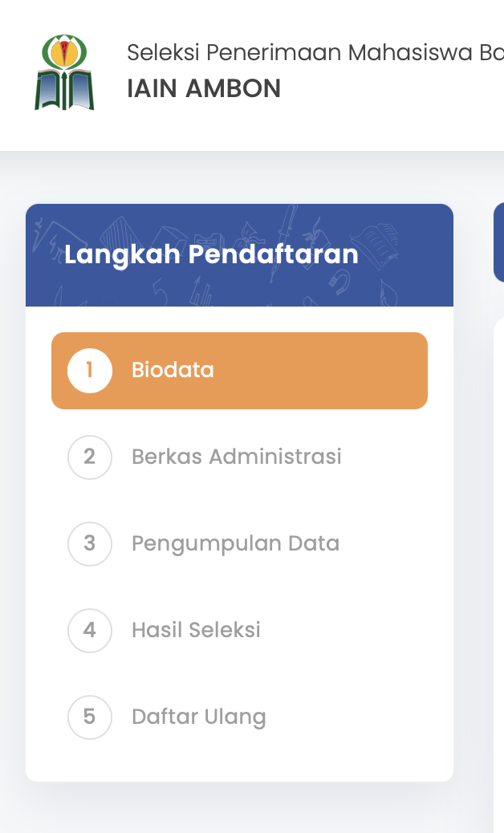Click the step 5 number circle
Image resolution: width=504 pixels, height=833 pixels.
pos(90,717)
